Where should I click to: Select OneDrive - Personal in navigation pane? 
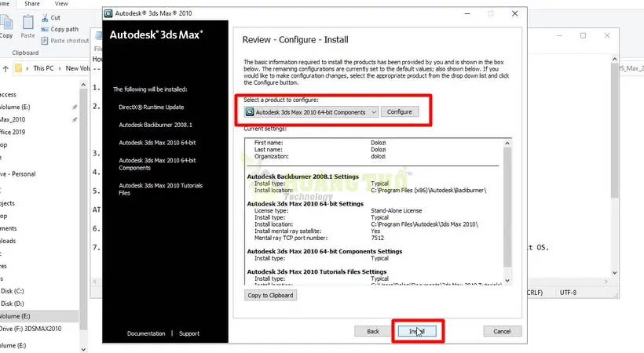[x=18, y=174]
